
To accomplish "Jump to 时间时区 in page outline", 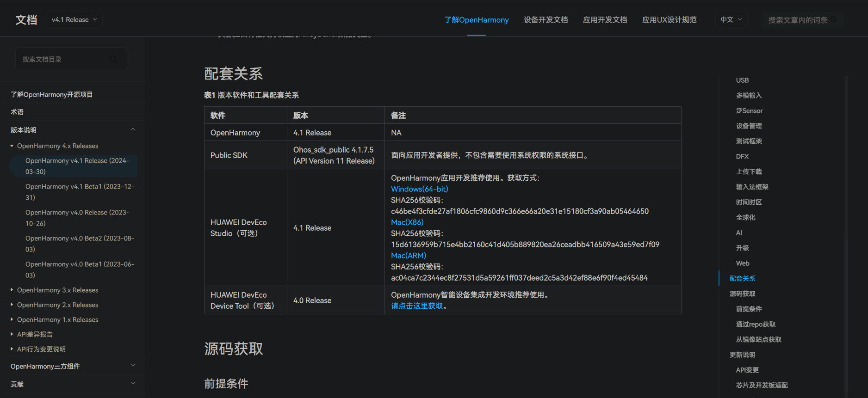I will pos(749,202).
